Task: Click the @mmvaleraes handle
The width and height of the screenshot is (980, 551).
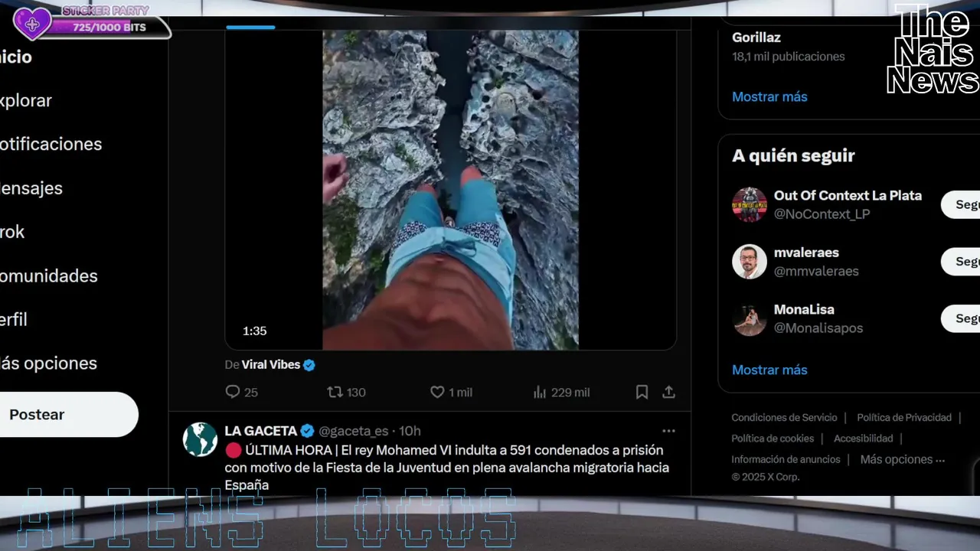Action: 816,271
